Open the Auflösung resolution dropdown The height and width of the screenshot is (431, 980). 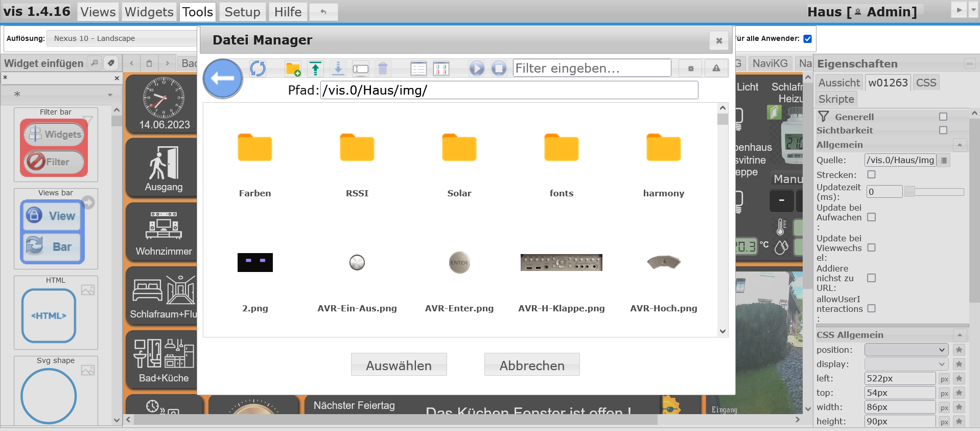tap(122, 38)
